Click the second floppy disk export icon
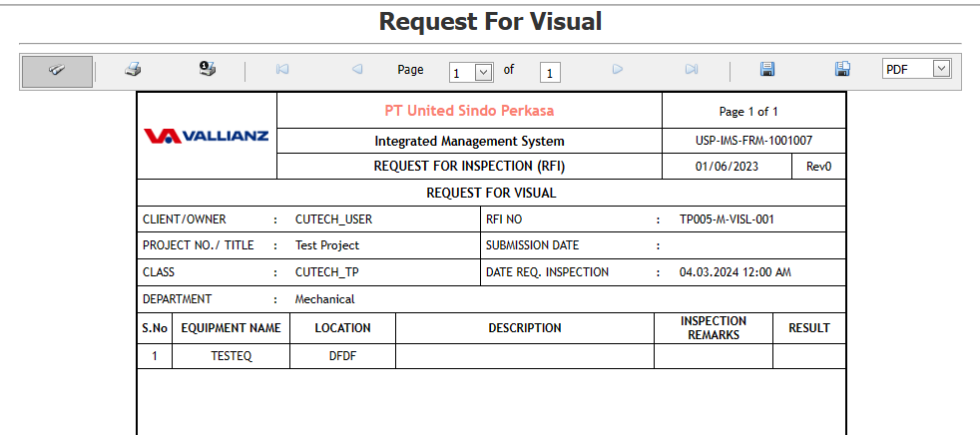Screen dimensions: 980x435 tap(842, 70)
